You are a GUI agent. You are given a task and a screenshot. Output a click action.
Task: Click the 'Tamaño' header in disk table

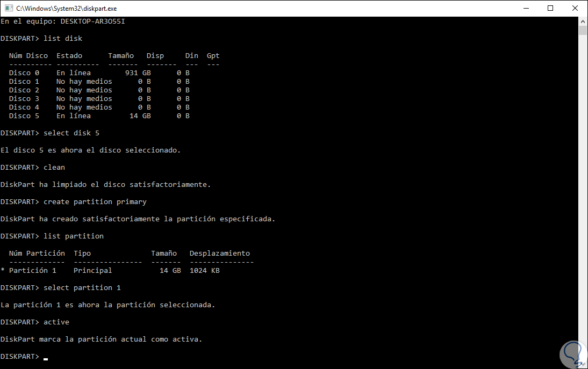[121, 56]
